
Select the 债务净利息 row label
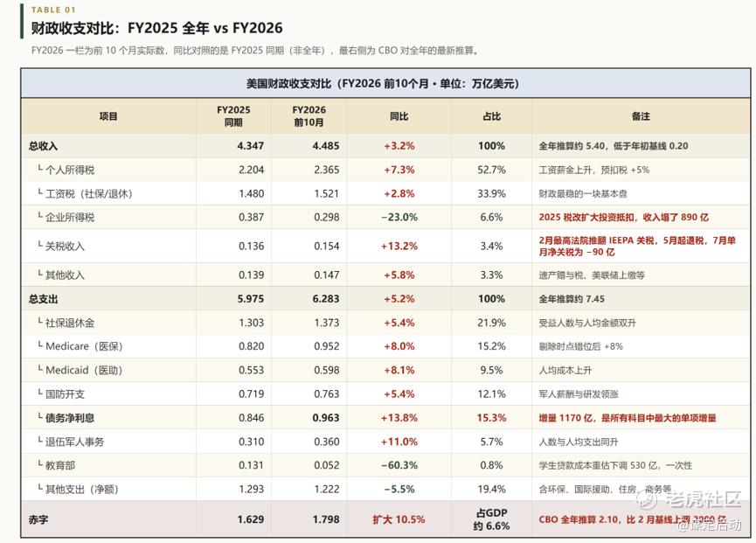pyautogui.click(x=69, y=418)
